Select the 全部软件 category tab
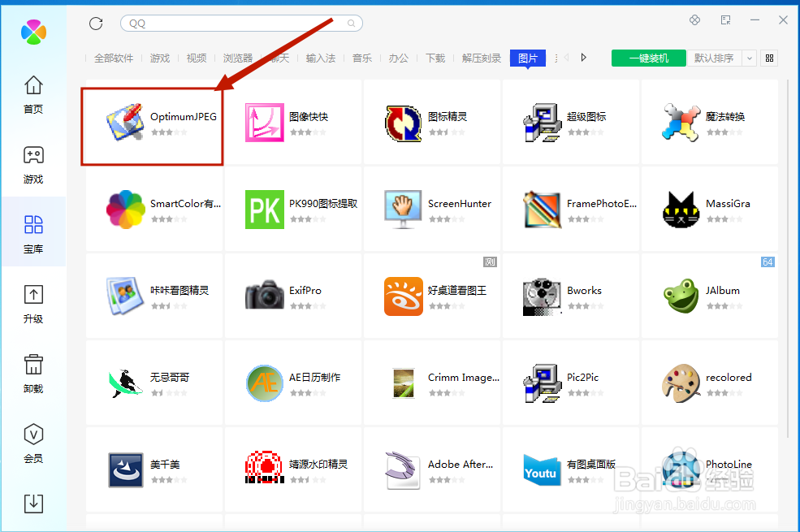The image size is (800, 532). 114,58
